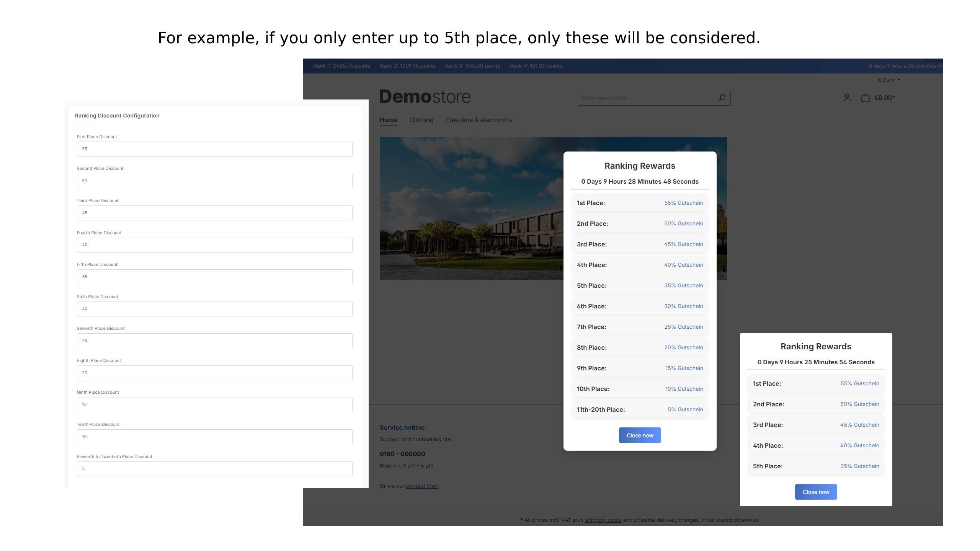
Task: Click Close now in the large rewards popup
Action: 640,435
